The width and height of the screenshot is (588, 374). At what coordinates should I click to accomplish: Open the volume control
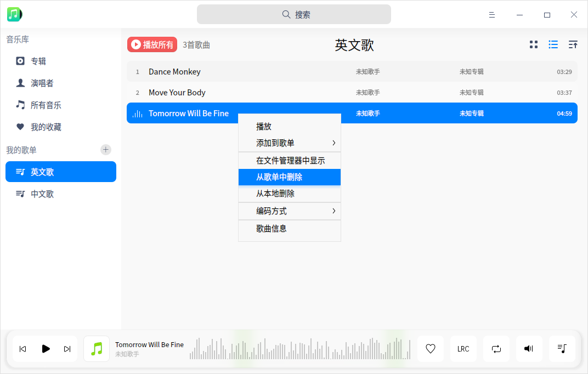tap(529, 349)
